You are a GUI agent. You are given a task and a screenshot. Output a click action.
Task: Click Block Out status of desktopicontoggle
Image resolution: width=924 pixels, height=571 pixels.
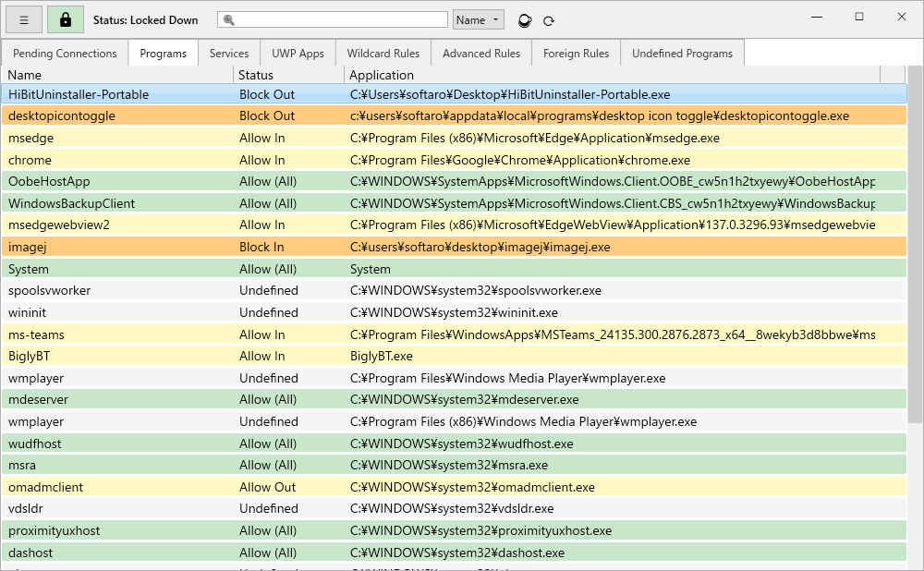point(267,116)
